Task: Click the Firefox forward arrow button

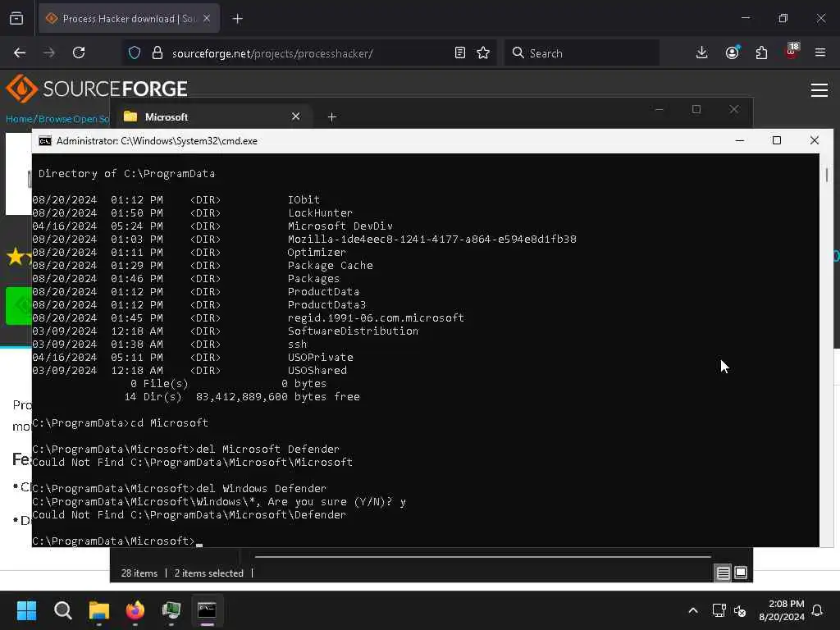Action: (x=49, y=52)
